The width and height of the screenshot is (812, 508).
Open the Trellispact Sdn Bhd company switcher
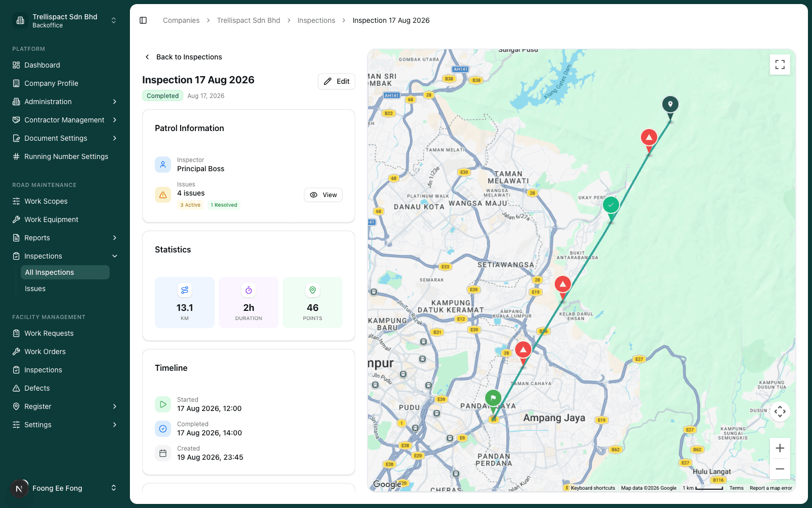point(65,20)
